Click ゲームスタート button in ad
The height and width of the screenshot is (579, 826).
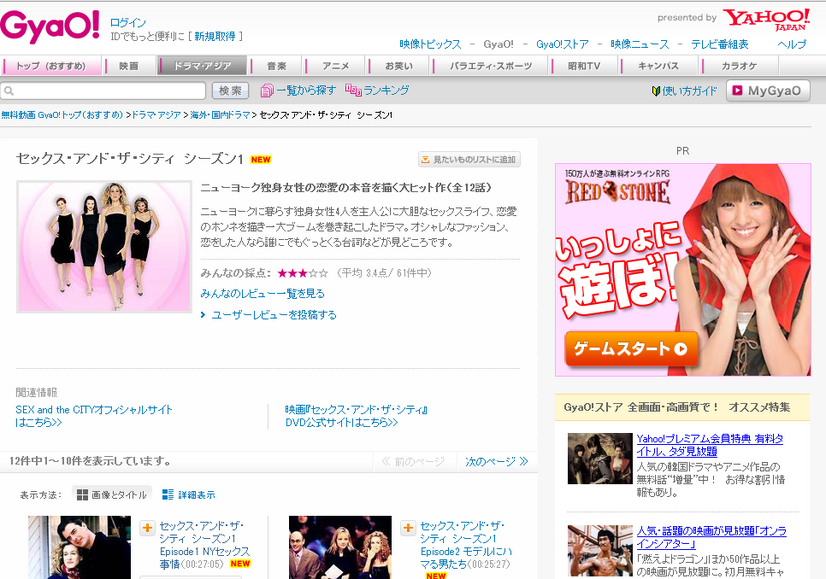point(631,349)
